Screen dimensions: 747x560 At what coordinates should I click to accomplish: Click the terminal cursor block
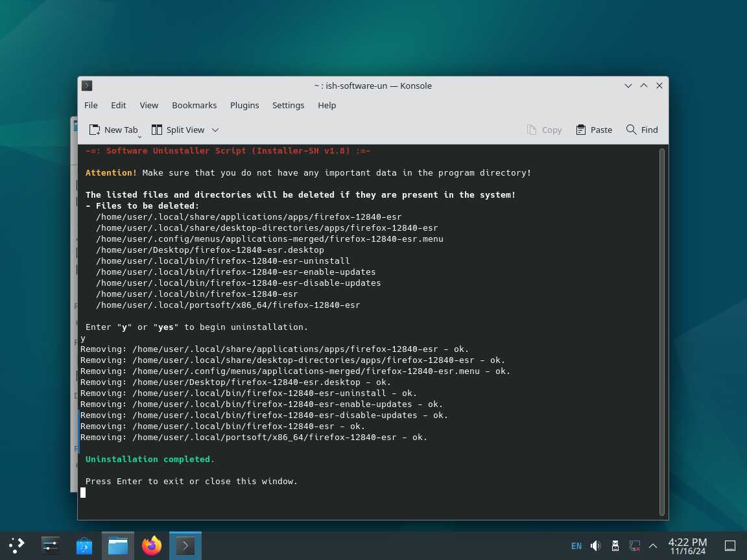(x=83, y=493)
